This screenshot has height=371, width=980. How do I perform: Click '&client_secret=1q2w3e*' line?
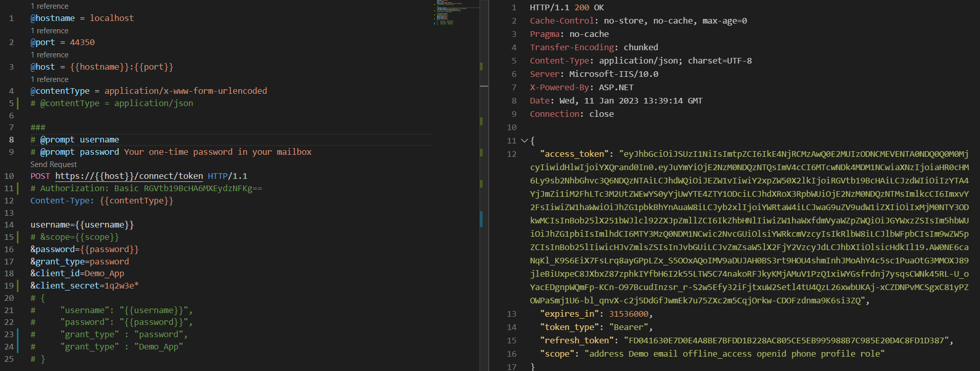pos(85,286)
